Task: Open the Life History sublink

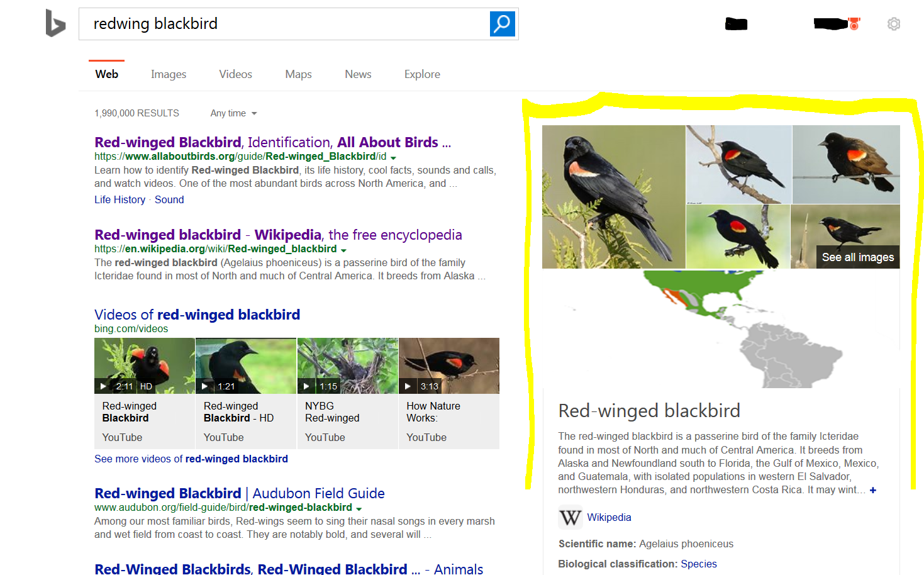Action: (120, 199)
